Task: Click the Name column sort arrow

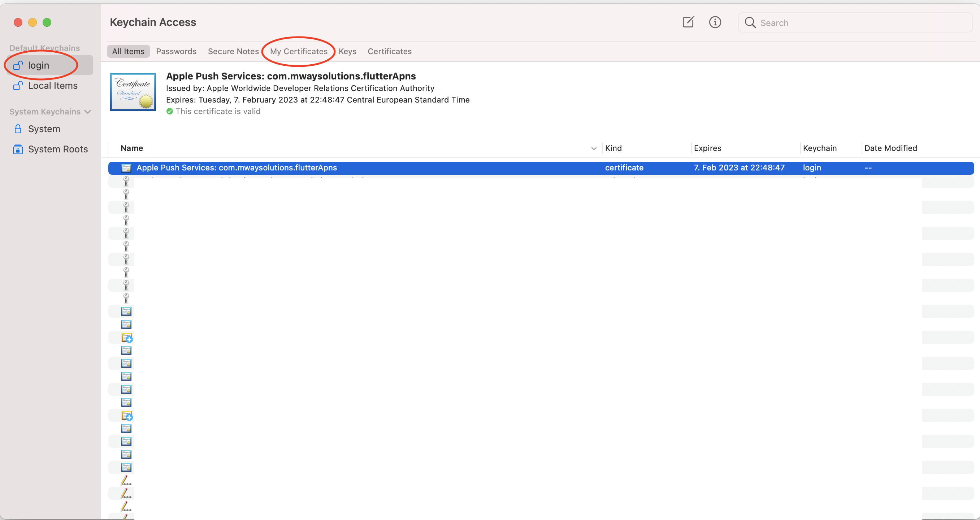Action: 594,149
